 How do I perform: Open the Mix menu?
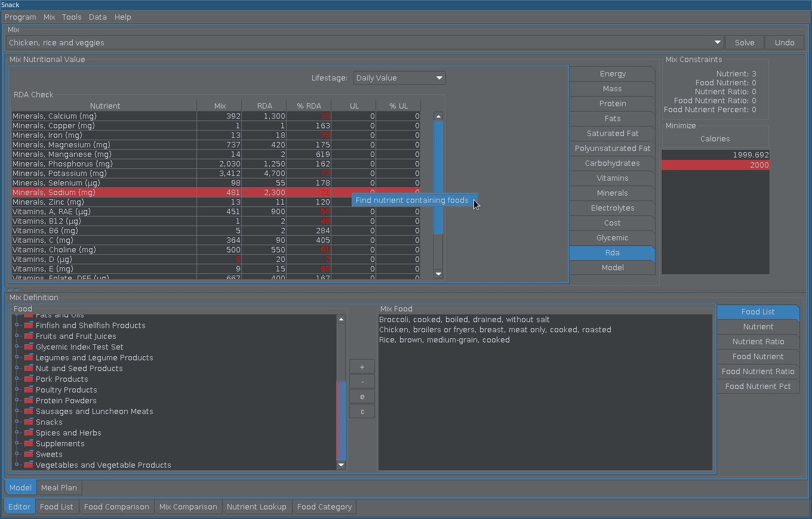pyautogui.click(x=49, y=17)
